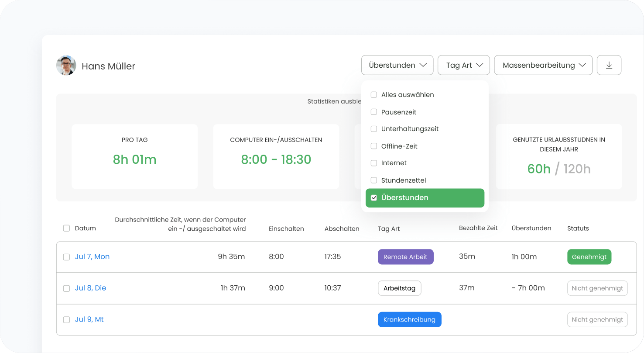Click the blue Krankschreibung badge
644x353 pixels.
point(409,319)
